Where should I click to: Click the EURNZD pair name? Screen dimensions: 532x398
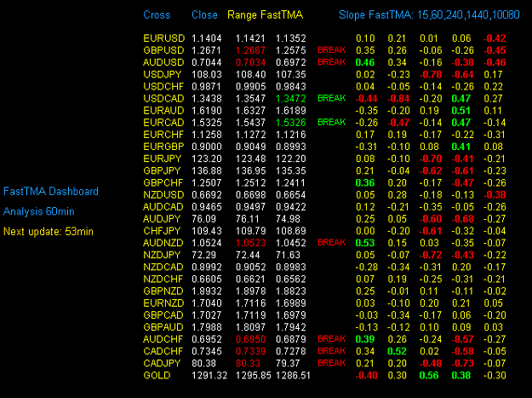tap(163, 303)
